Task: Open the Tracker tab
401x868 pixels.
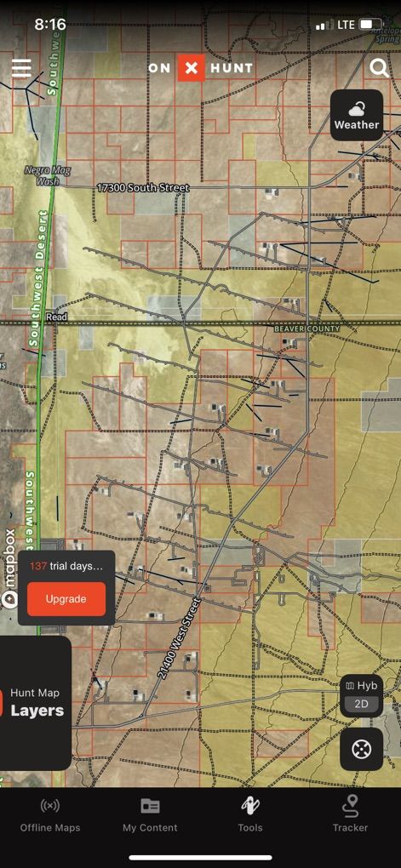Action: pyautogui.click(x=351, y=816)
